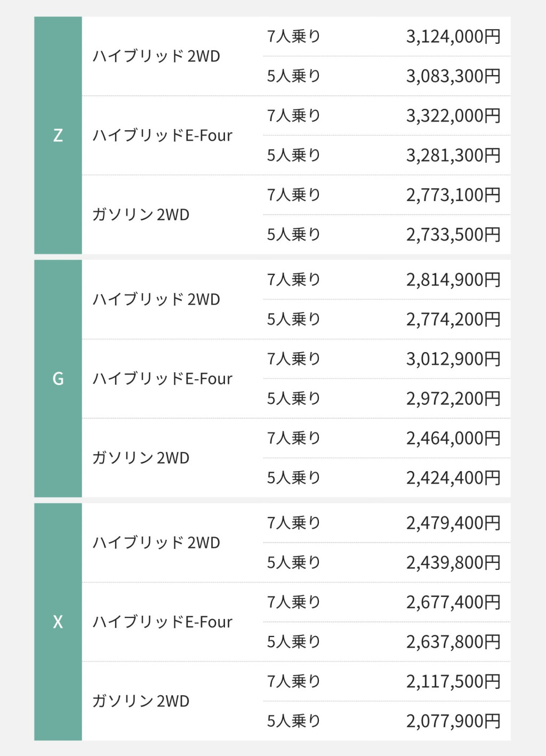Click the 3,281,300円 price
The width and height of the screenshot is (546, 756).
tap(453, 155)
